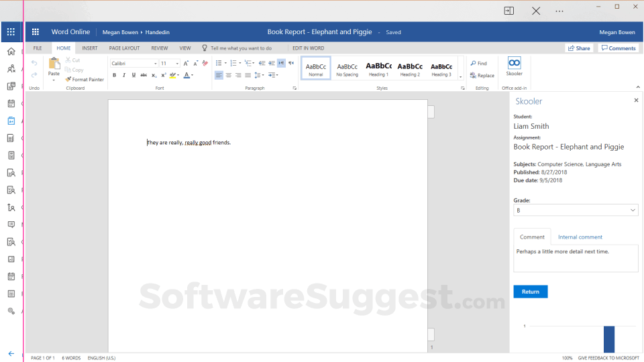The height and width of the screenshot is (362, 644).
Task: Select the Heading 1 style thumbnail
Action: 378,68
